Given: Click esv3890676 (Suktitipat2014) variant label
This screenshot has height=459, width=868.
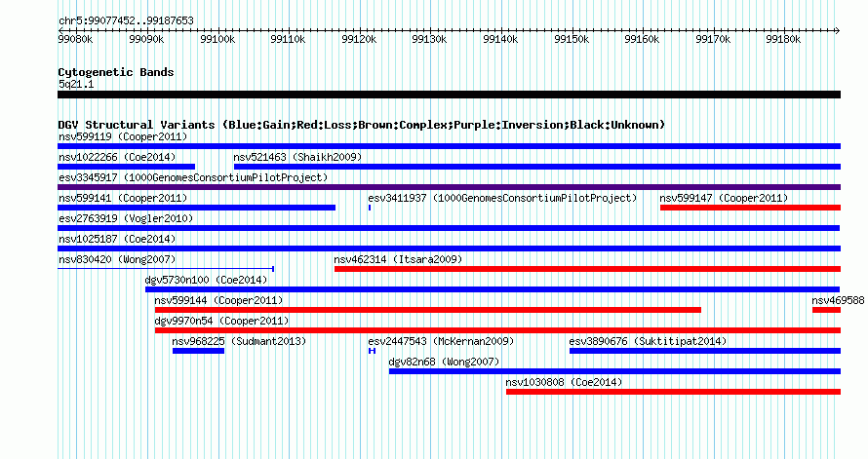Looking at the screenshot, I should 648,341.
